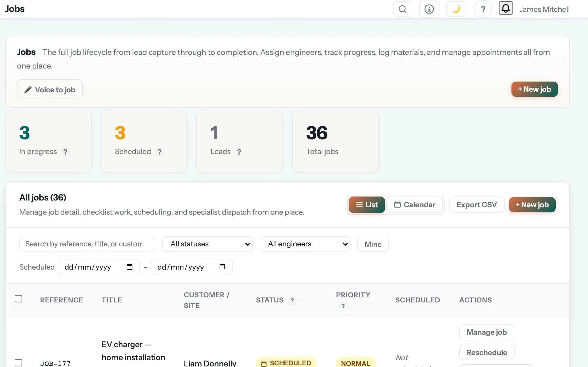Click Reschedule for JOB-177
588x367 pixels.
pyautogui.click(x=487, y=352)
